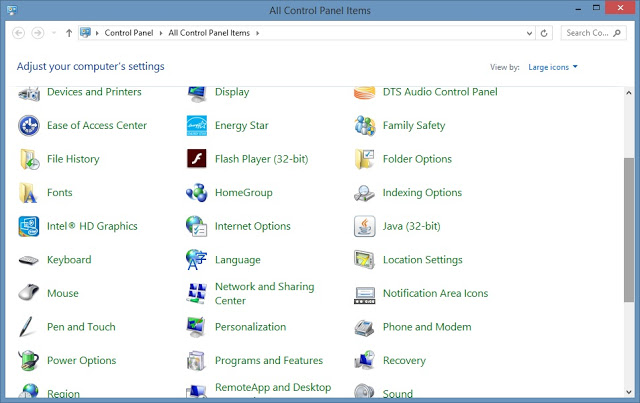Viewport: 640px width, 403px height.
Task: Open the Mouse settings icon
Action: (x=29, y=294)
